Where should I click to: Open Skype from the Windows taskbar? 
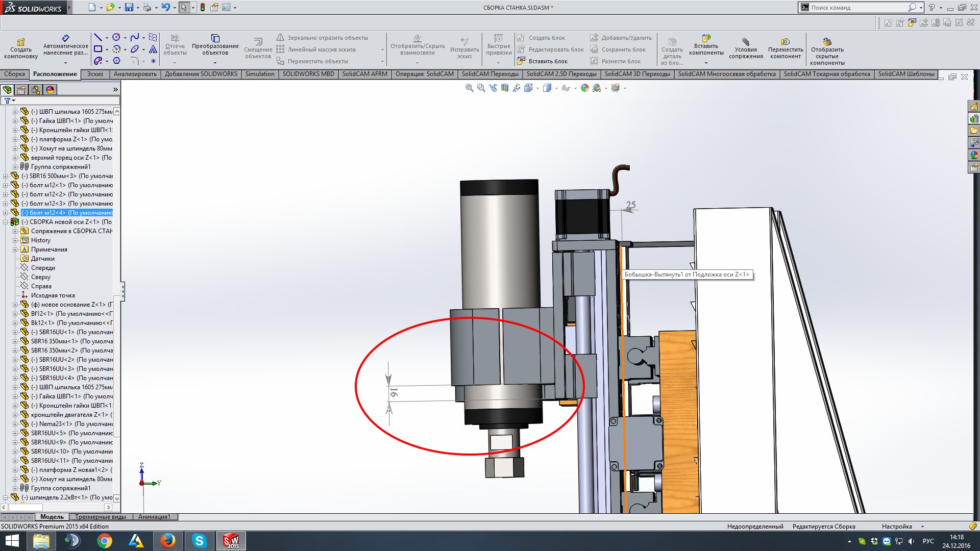click(x=199, y=541)
